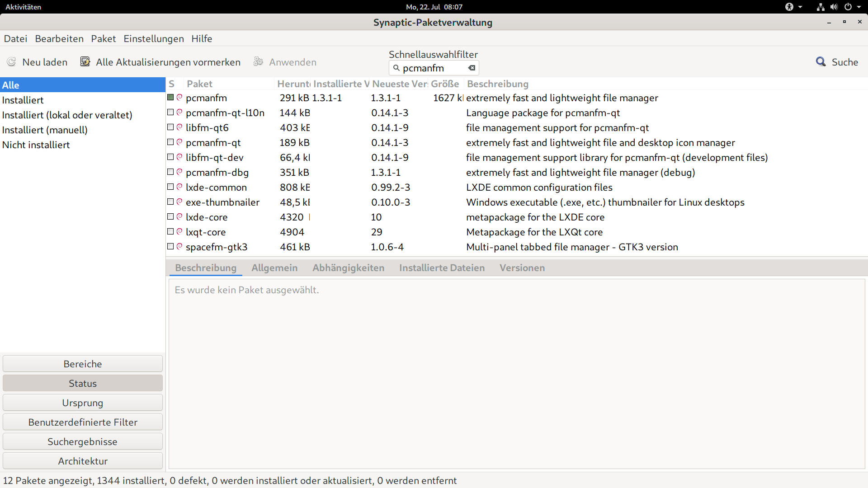Toggle status checkbox for spacefm-gtk3
Viewport: 868px width, 488px height.
[x=170, y=247]
